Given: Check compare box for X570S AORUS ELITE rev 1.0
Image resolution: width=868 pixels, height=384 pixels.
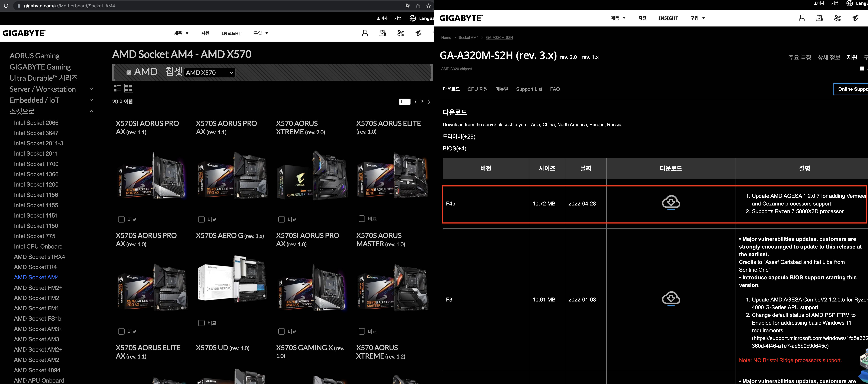Looking at the screenshot, I should (362, 218).
